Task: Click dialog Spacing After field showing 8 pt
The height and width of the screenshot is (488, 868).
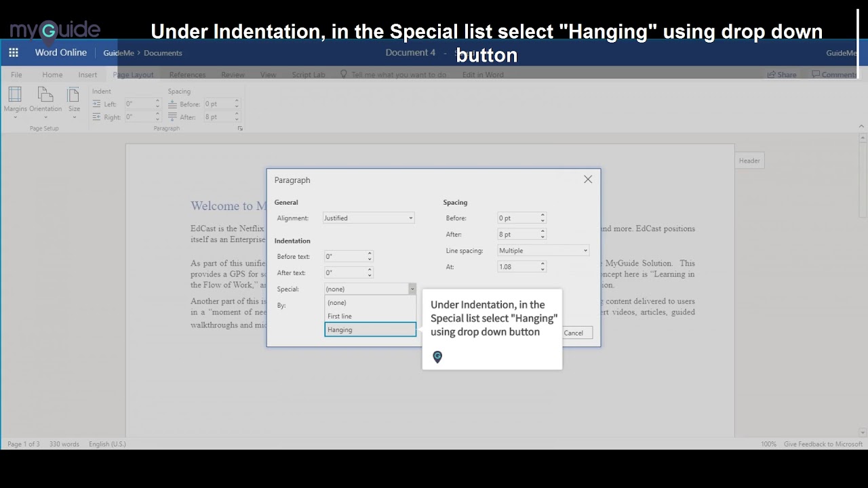Action: pos(518,235)
